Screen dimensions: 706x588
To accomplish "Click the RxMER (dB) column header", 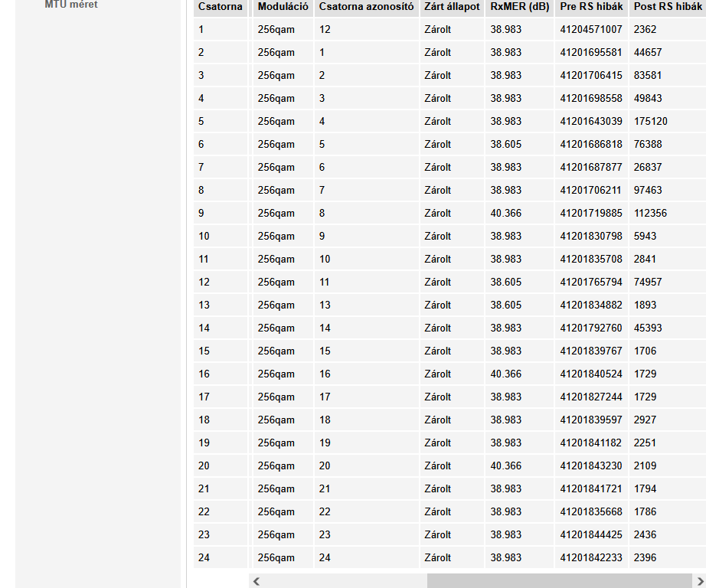I will [520, 7].
